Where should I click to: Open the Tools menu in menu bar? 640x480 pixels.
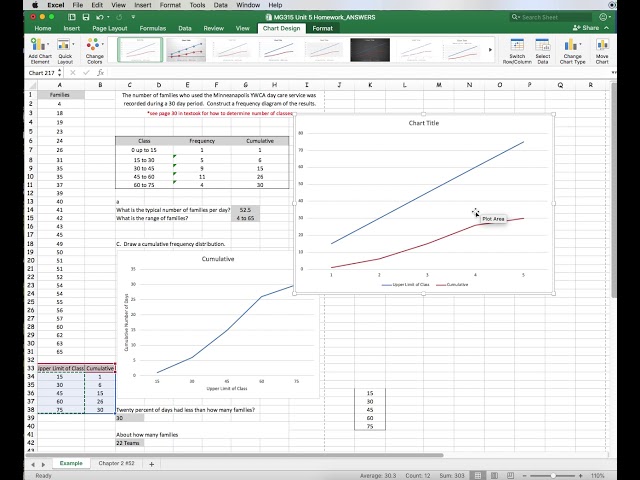tap(197, 5)
